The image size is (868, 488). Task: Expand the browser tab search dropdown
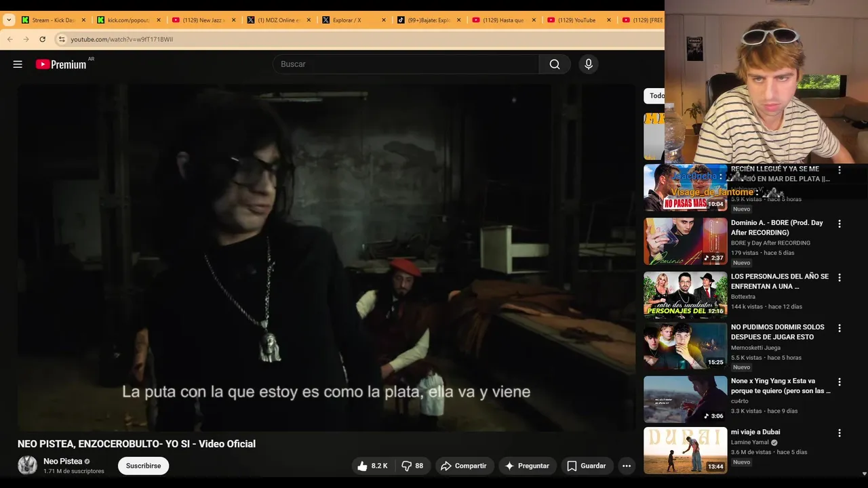(x=9, y=20)
